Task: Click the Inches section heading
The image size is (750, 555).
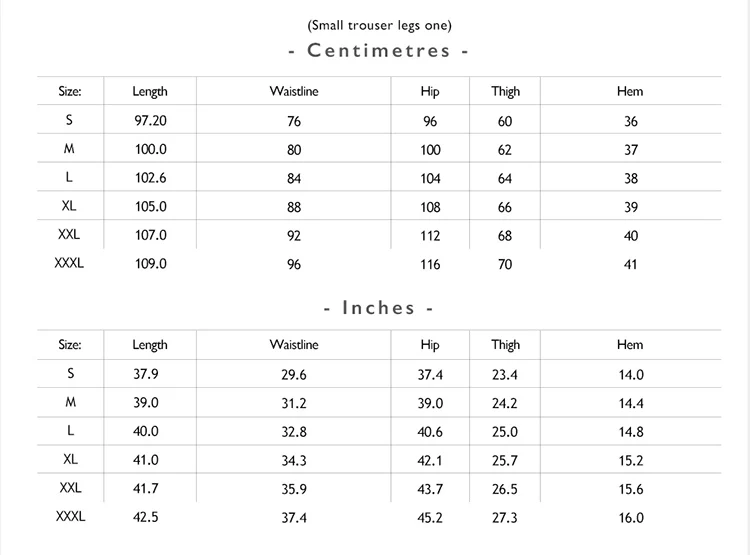Action: point(378,308)
